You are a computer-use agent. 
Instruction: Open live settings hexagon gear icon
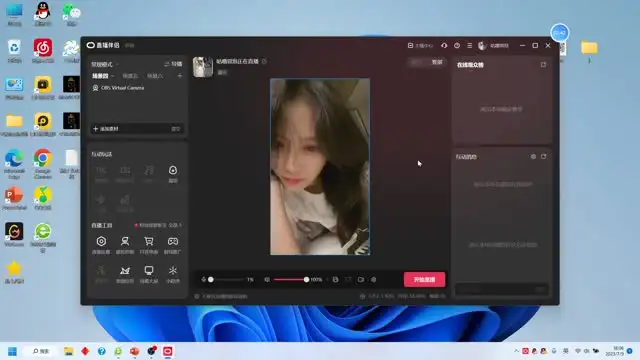click(x=101, y=244)
